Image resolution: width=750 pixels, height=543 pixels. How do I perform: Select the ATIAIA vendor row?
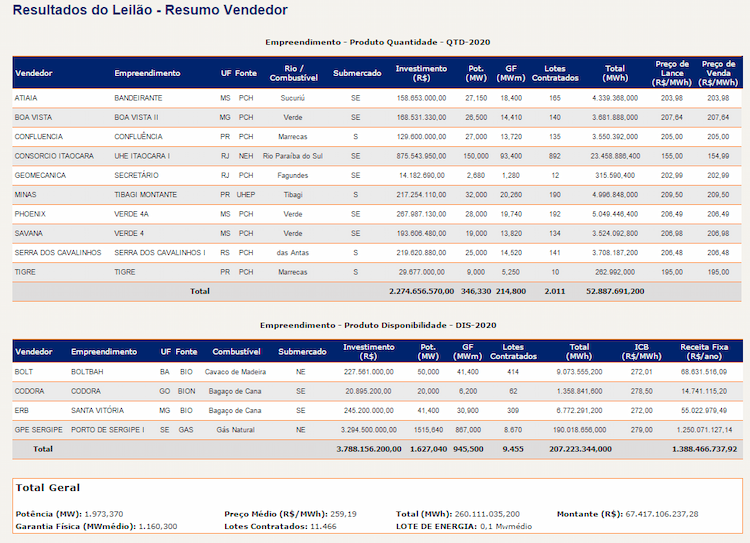[377, 98]
